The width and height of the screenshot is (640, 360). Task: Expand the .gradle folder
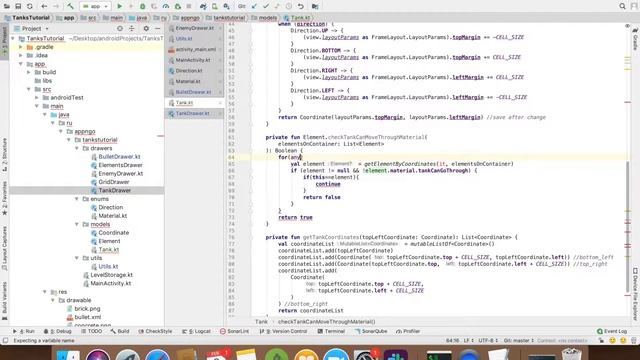21,47
